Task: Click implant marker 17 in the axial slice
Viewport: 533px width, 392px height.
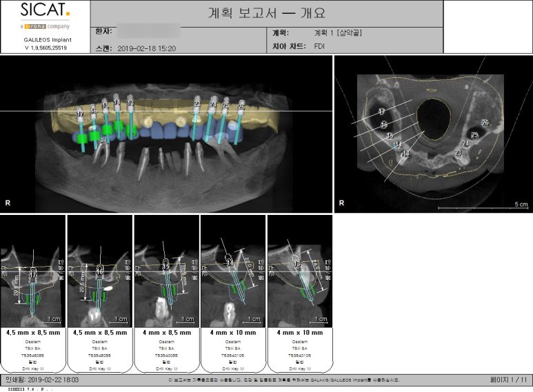Action: point(382,111)
